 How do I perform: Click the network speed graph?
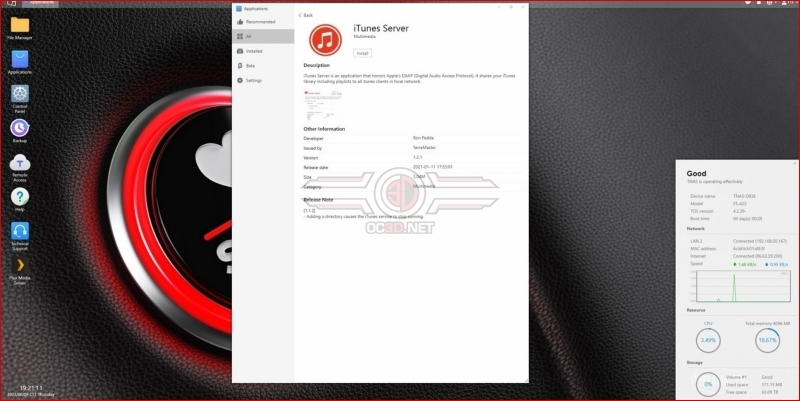[x=744, y=286]
